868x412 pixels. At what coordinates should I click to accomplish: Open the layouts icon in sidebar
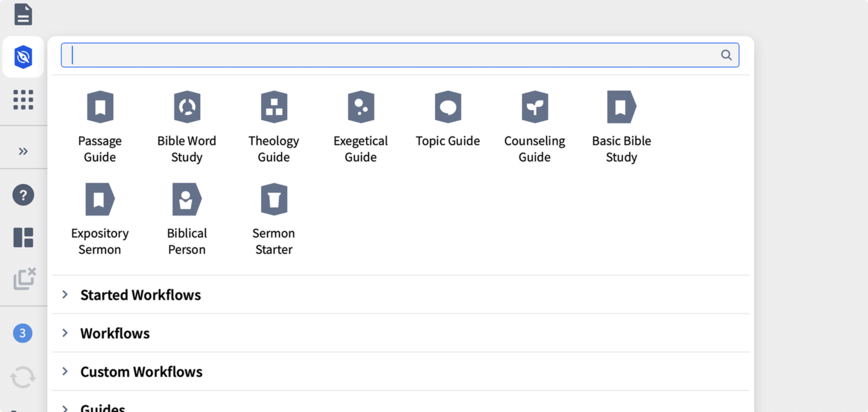tap(23, 237)
